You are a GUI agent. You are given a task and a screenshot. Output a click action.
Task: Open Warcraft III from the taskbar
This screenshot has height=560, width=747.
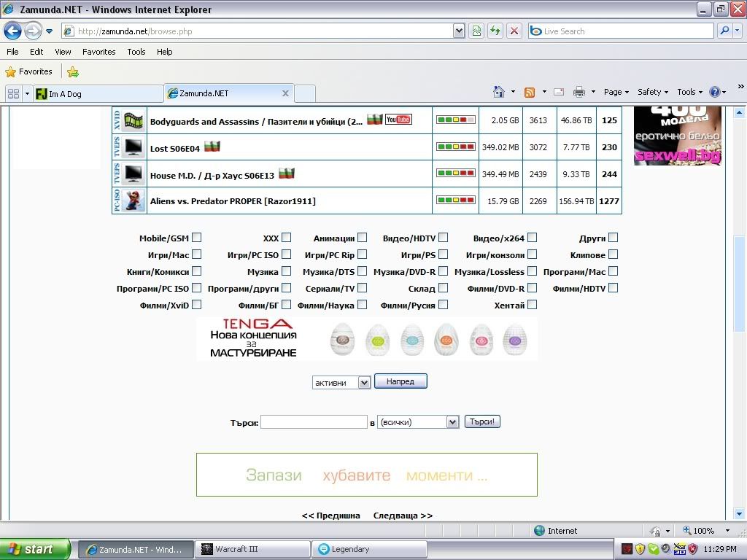tap(252, 549)
